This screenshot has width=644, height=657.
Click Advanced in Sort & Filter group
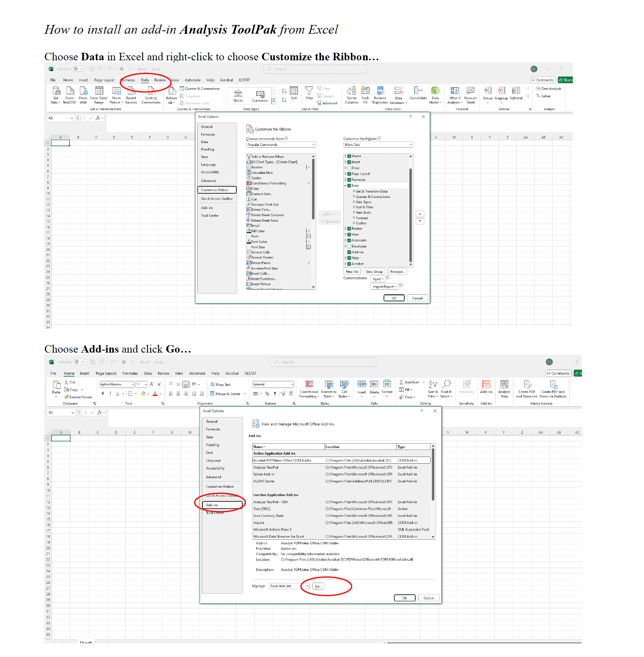(327, 103)
